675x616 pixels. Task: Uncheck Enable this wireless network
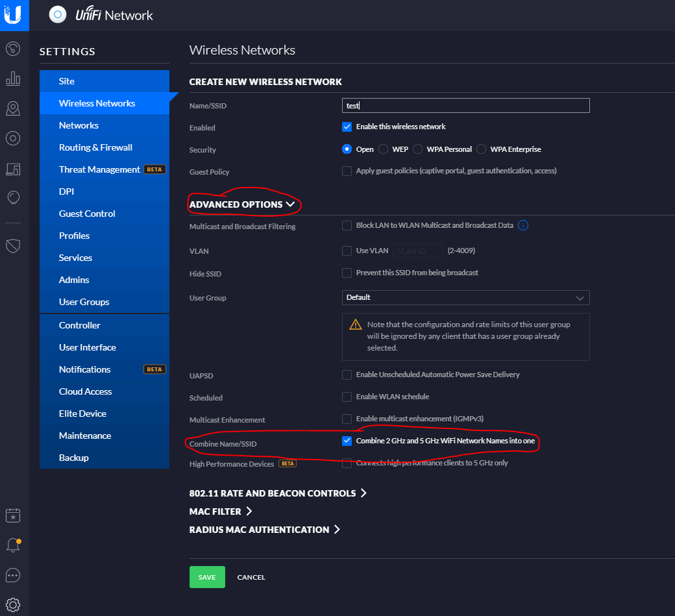[347, 127]
